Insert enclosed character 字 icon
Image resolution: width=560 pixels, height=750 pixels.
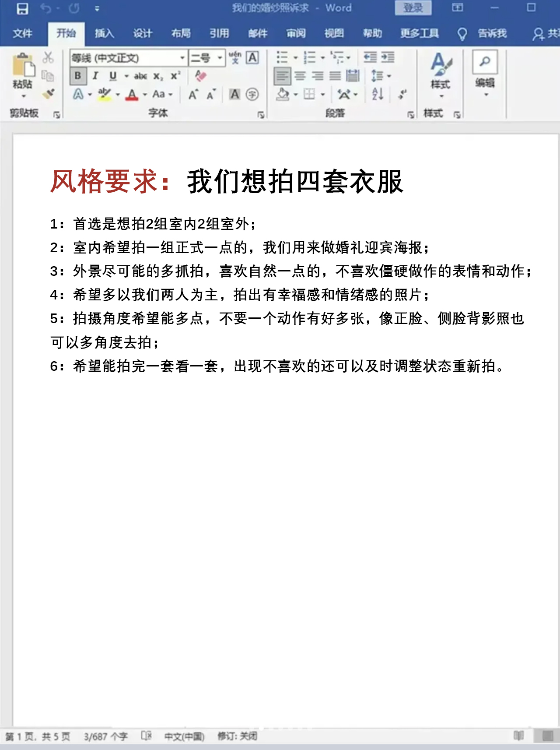252,94
